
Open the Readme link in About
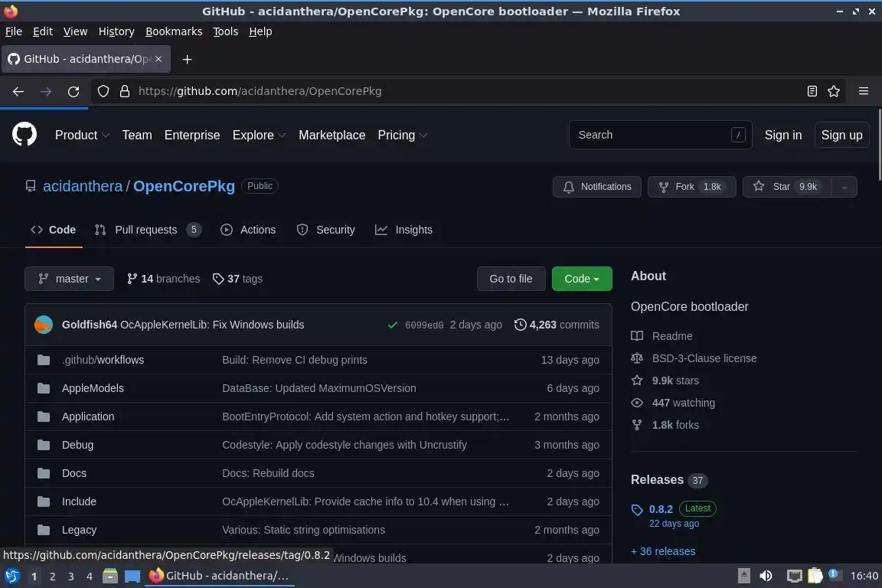661,336
